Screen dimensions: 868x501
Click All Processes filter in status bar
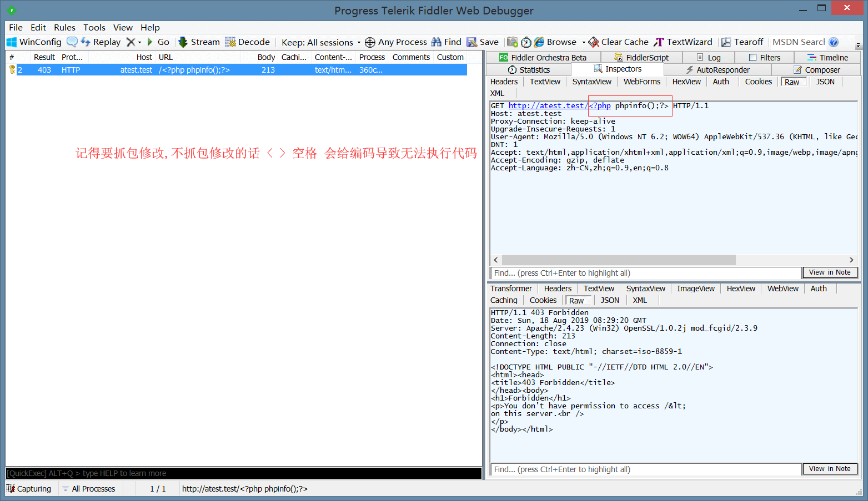coord(89,489)
